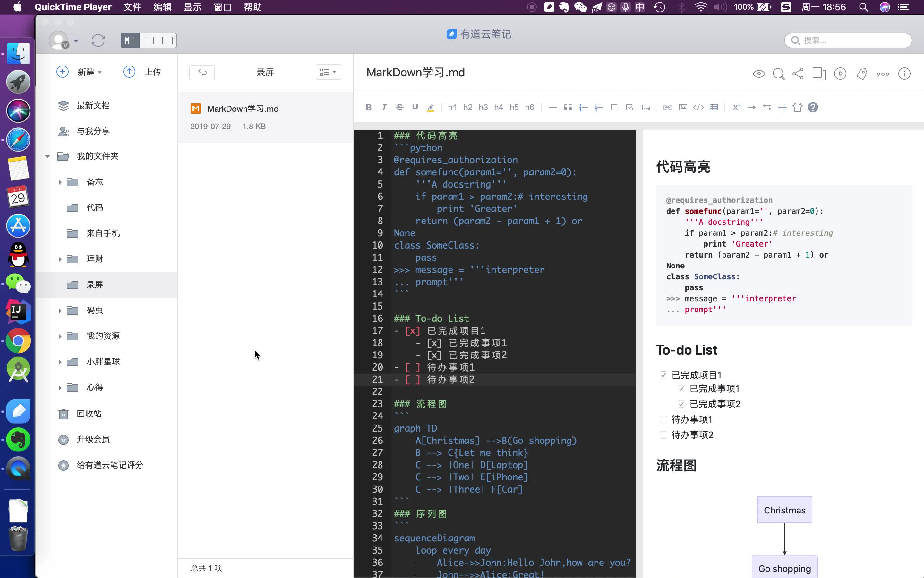The height and width of the screenshot is (578, 924).
Task: Insert an unordered bullet list
Action: click(583, 108)
